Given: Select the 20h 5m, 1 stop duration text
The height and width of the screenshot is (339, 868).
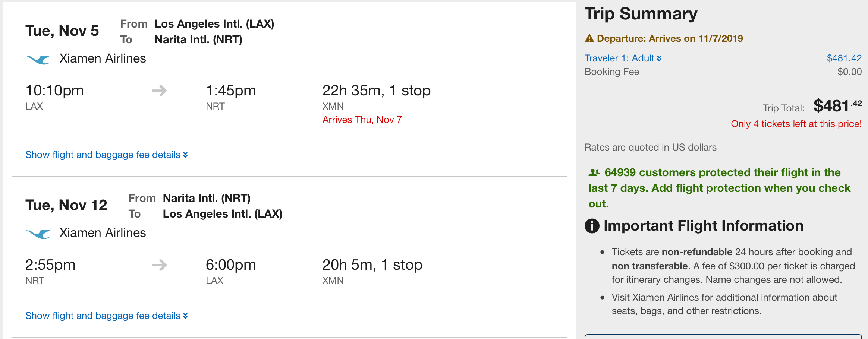Looking at the screenshot, I should [372, 265].
